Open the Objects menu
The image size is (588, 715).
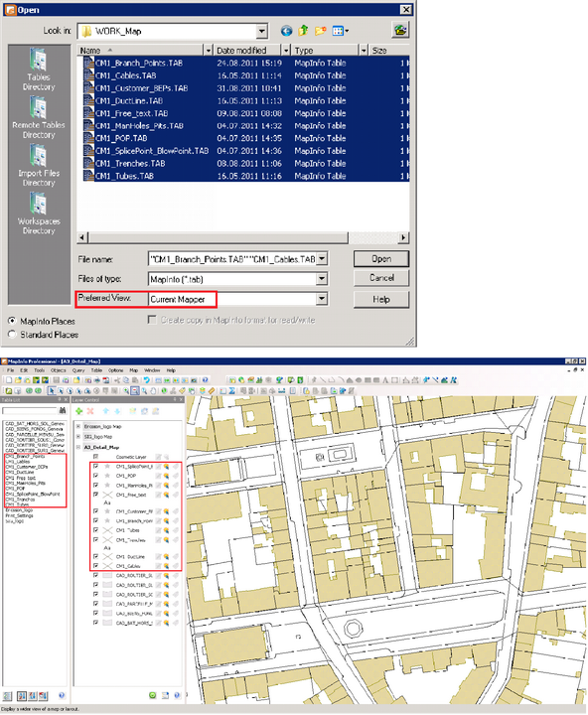[58, 370]
